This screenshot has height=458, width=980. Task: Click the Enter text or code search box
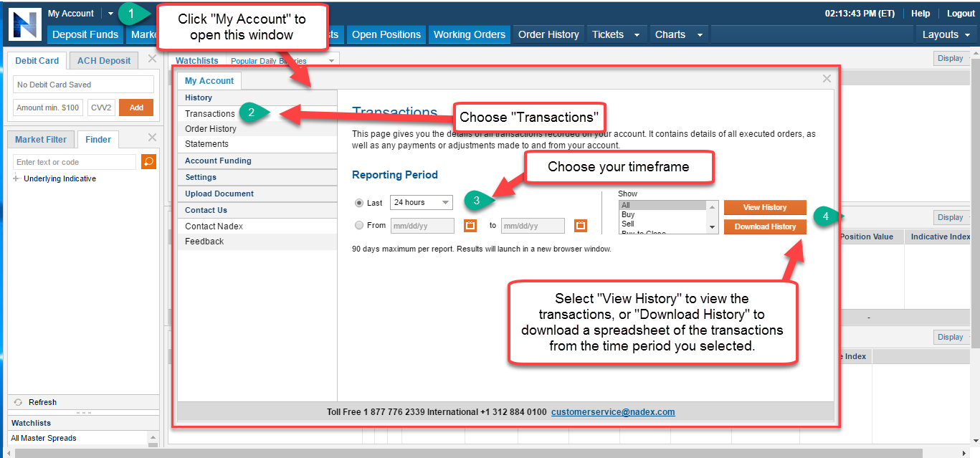(x=75, y=162)
